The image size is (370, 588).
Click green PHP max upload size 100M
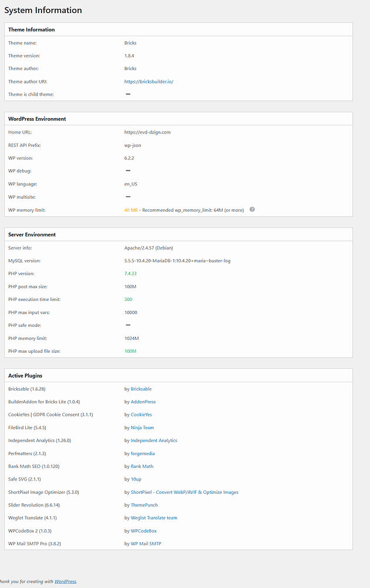click(130, 351)
